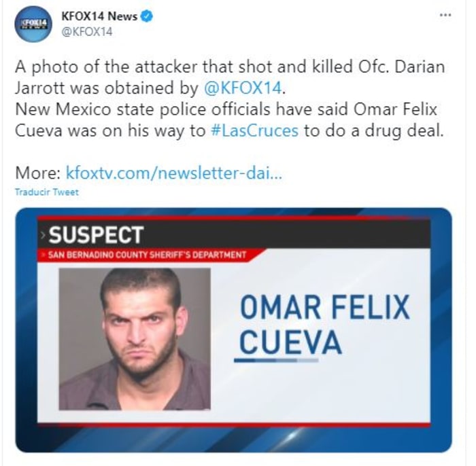Click the blue verified badge
This screenshot has height=466, width=476.
tap(146, 16)
